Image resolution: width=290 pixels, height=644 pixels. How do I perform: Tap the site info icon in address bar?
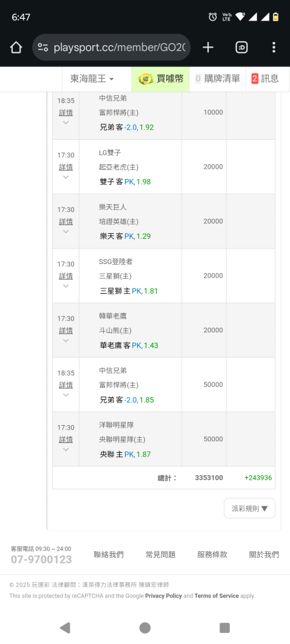point(43,48)
